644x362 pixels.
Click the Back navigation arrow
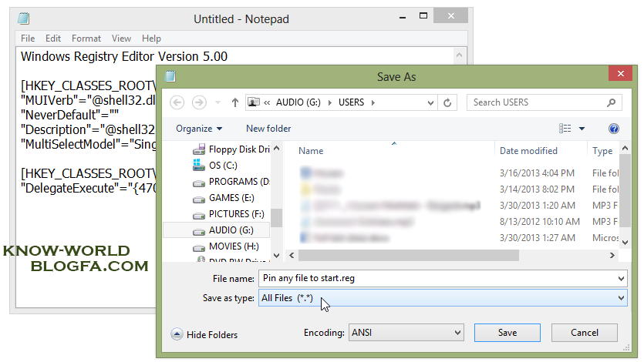point(177,102)
